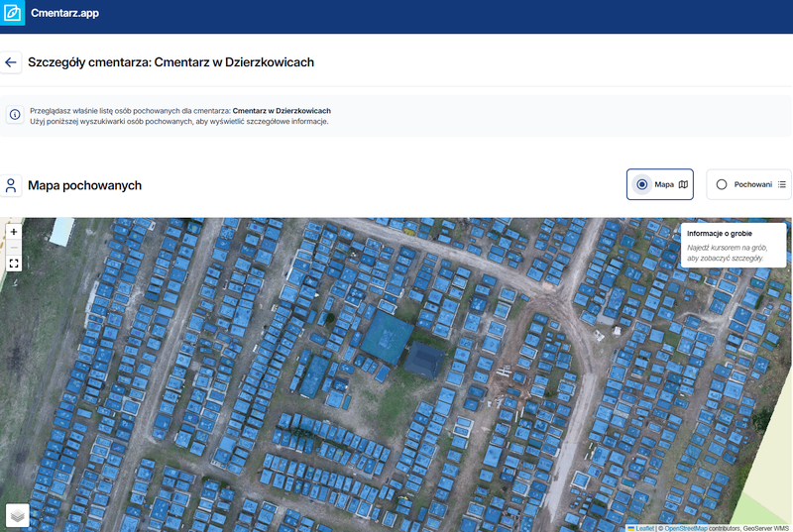Viewport: 793px width, 532px height.
Task: Click the map icon in Mapa option
Action: click(683, 184)
